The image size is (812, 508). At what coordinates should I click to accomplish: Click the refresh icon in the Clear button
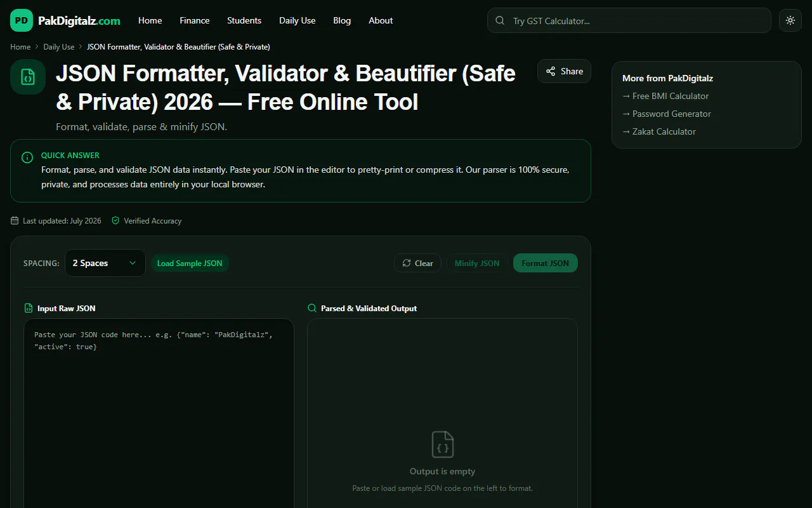407,263
